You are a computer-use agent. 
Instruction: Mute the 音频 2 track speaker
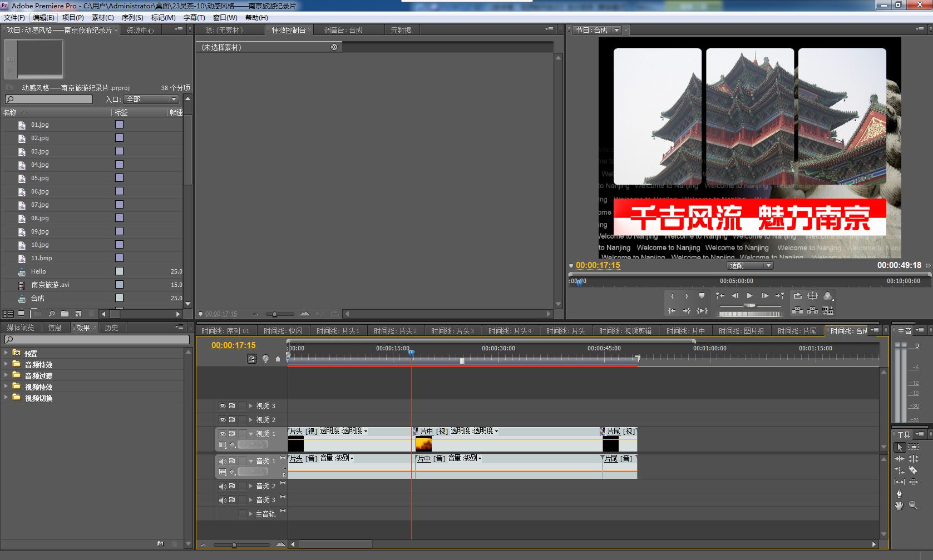(x=223, y=486)
